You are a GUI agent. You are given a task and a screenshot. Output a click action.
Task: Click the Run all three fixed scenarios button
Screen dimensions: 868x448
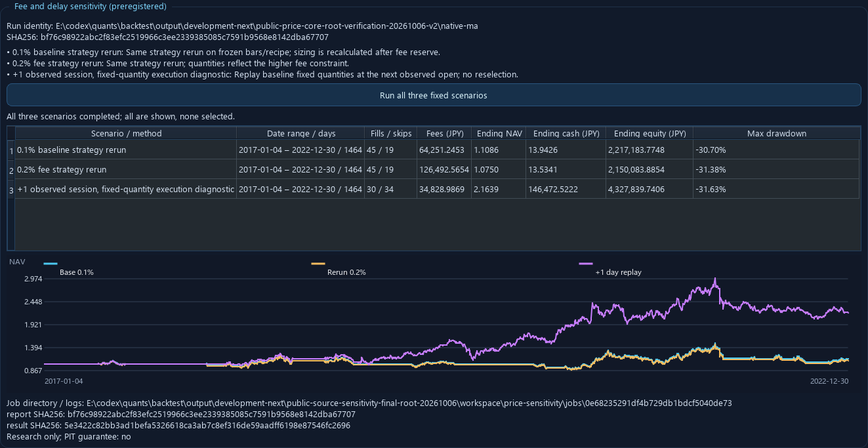click(x=433, y=95)
